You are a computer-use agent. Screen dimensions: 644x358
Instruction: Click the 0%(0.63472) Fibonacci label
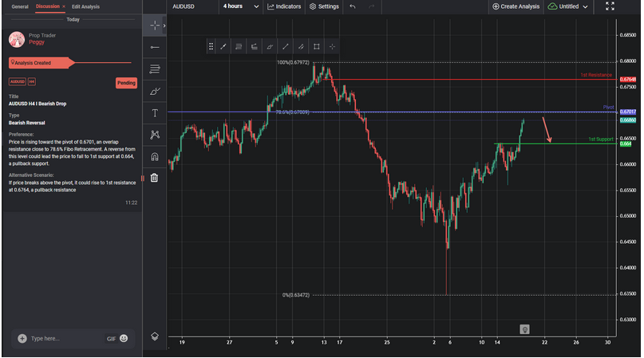click(296, 295)
